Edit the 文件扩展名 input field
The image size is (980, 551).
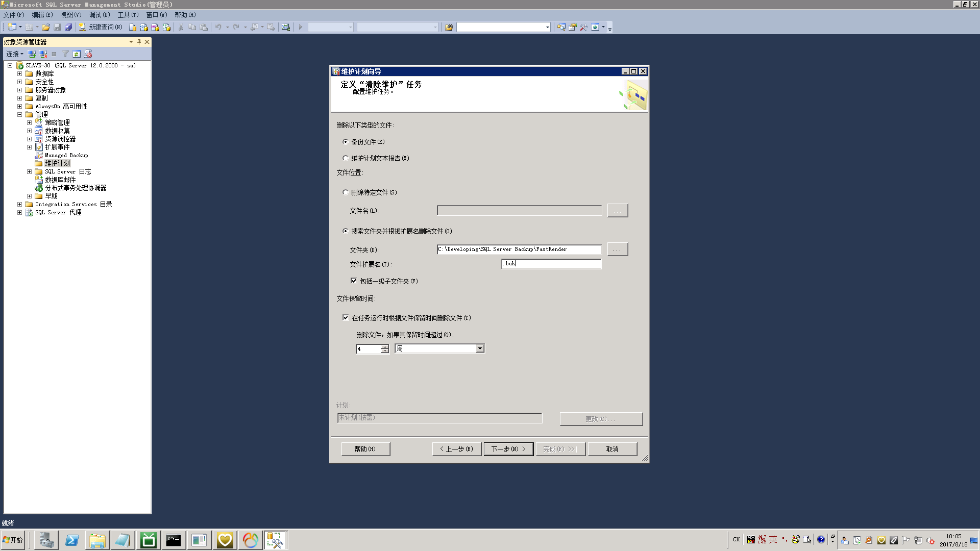pos(550,263)
